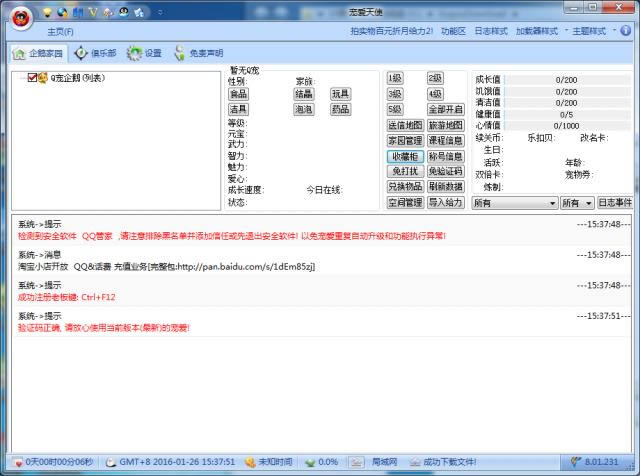Image resolution: width=640 pixels, height=476 pixels.
Task: Click the 日志事件 button
Action: (x=615, y=202)
